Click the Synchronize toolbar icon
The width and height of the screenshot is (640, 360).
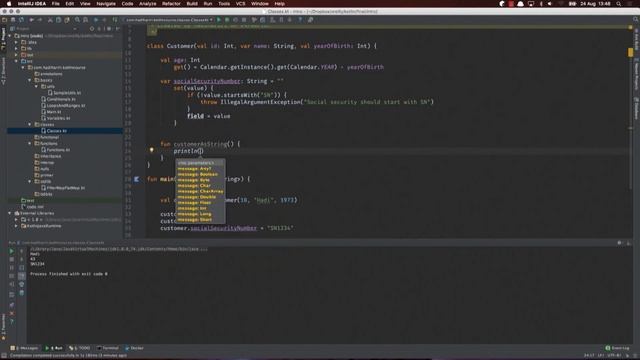[21, 20]
